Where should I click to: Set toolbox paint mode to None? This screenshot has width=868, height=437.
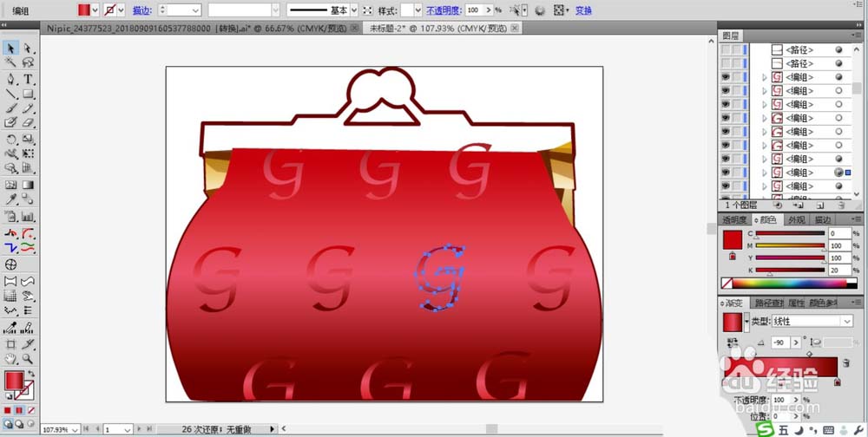coord(31,410)
